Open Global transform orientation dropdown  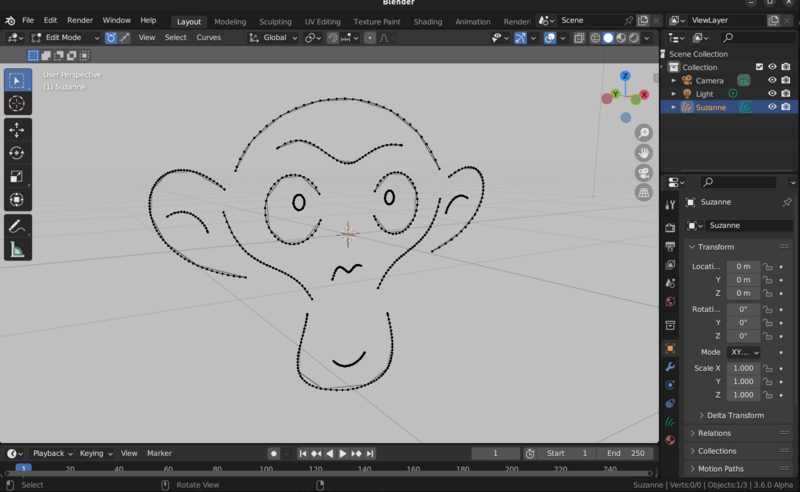click(x=273, y=38)
